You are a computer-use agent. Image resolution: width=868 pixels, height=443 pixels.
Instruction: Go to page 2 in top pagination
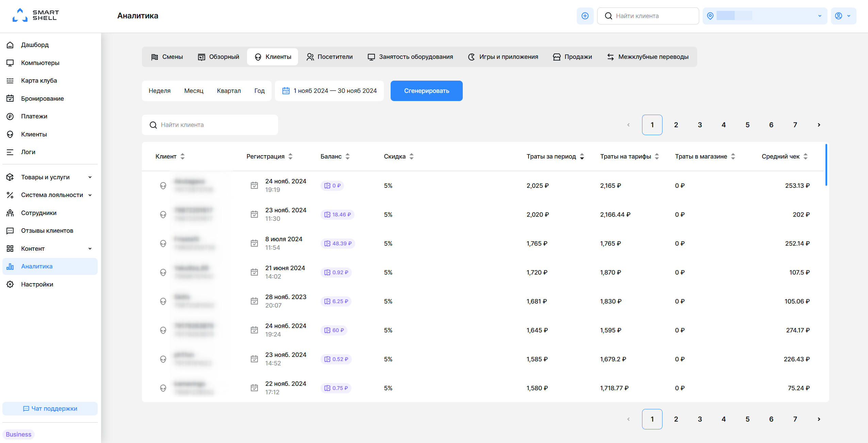(x=676, y=125)
